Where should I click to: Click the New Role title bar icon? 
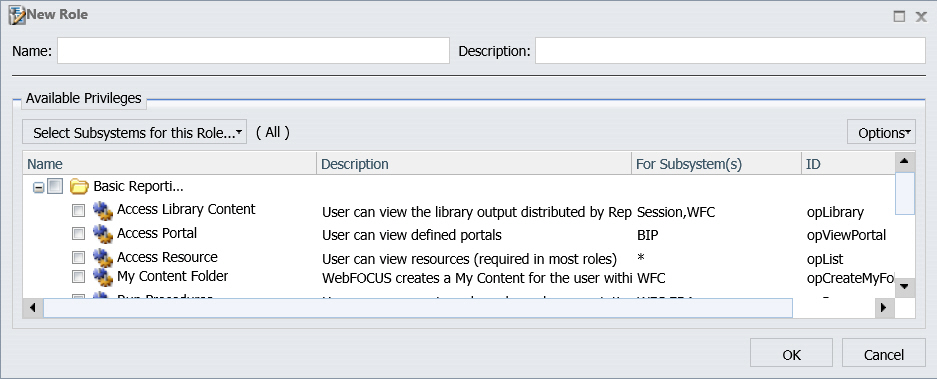(16, 15)
